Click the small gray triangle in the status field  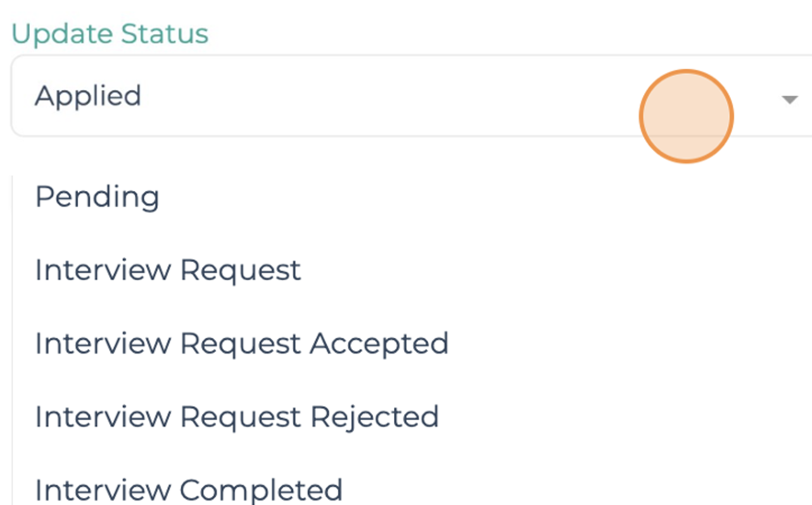point(789,99)
